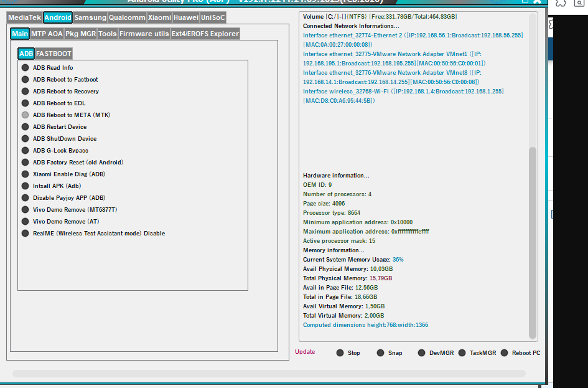This screenshot has width=588, height=388.
Task: Open the UniSoC tab
Action: (x=213, y=17)
